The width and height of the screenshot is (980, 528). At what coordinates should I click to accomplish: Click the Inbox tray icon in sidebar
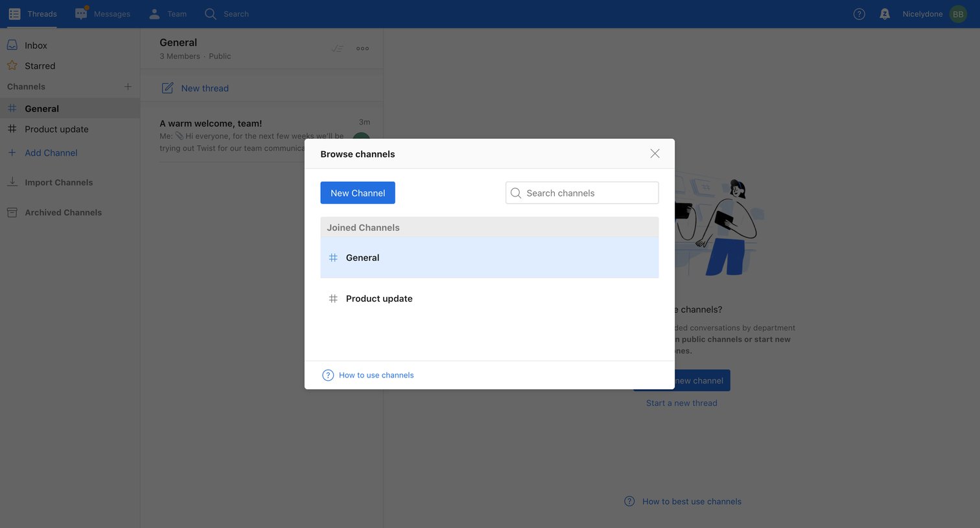click(12, 45)
